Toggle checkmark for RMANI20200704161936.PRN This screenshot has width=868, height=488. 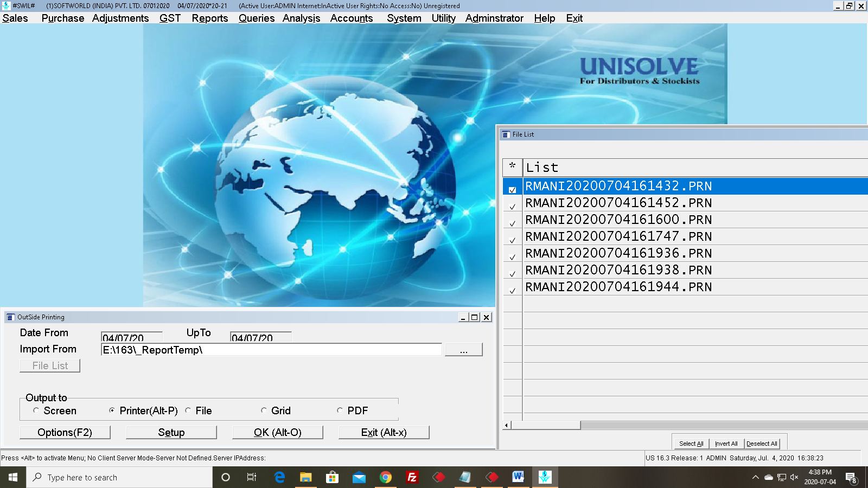(512, 257)
